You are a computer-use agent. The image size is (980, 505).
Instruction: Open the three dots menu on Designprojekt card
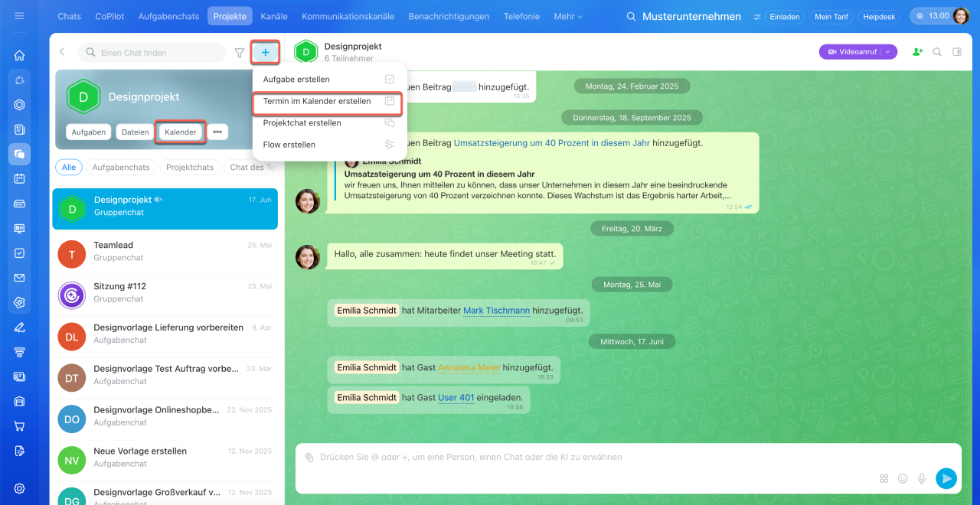point(217,132)
